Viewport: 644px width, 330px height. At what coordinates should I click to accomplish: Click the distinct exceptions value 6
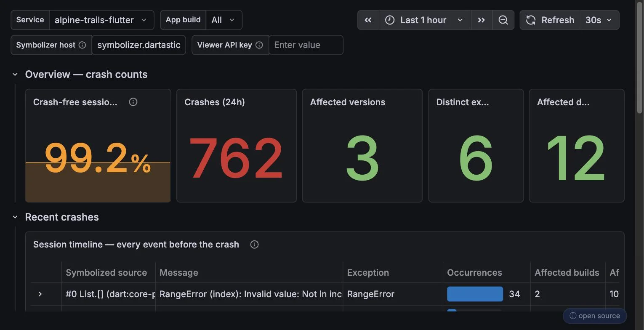coord(476,159)
